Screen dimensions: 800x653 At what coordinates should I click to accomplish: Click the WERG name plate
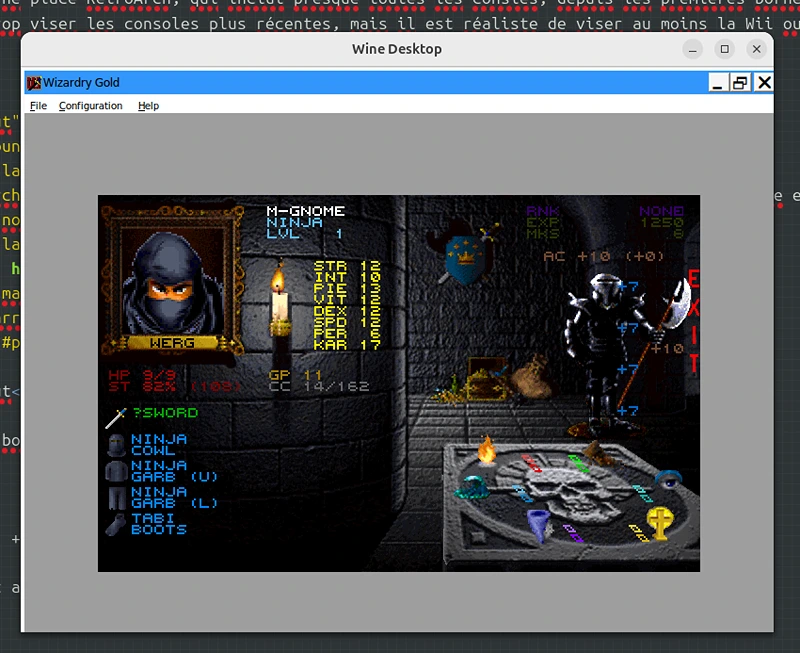pyautogui.click(x=172, y=343)
